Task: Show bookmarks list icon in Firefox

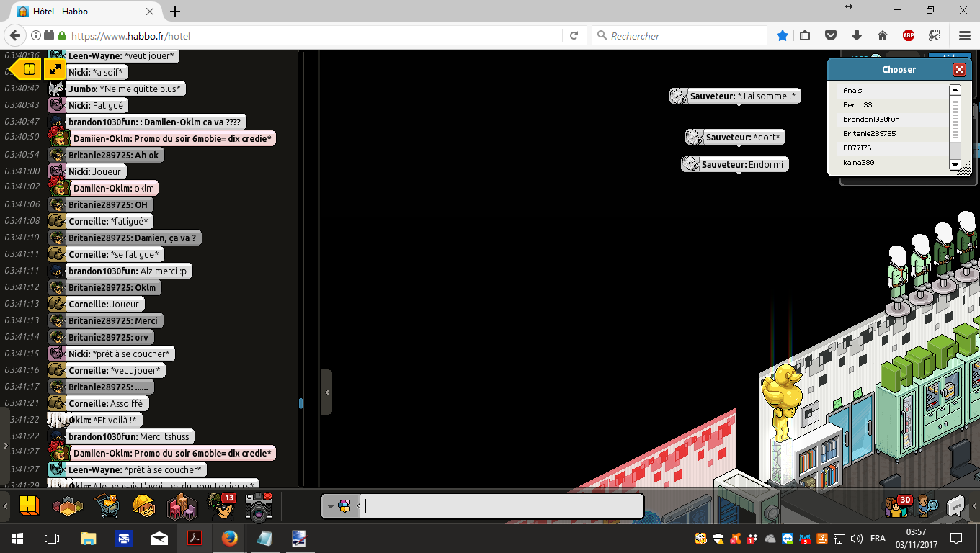Action: click(806, 35)
